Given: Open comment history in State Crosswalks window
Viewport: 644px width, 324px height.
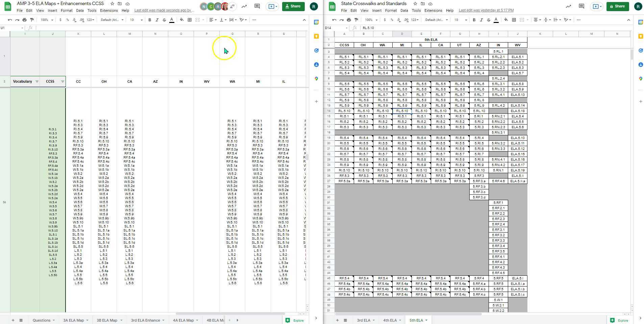Looking at the screenshot, I should (x=581, y=6).
